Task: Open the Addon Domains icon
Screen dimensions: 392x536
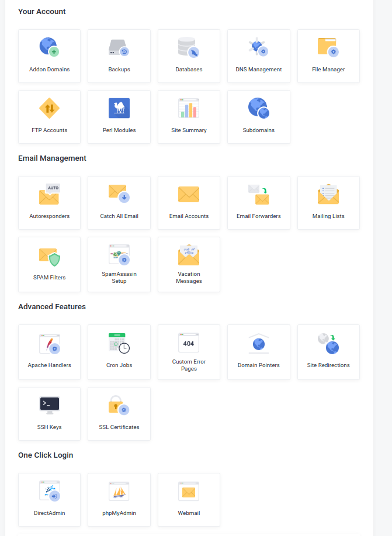Action: [x=49, y=47]
